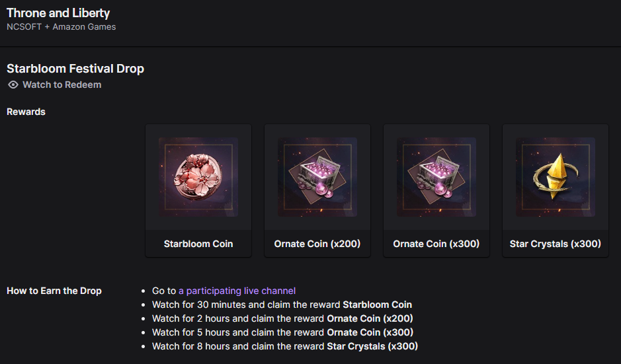Select the Starbloom Festival Drop heading

coord(75,68)
